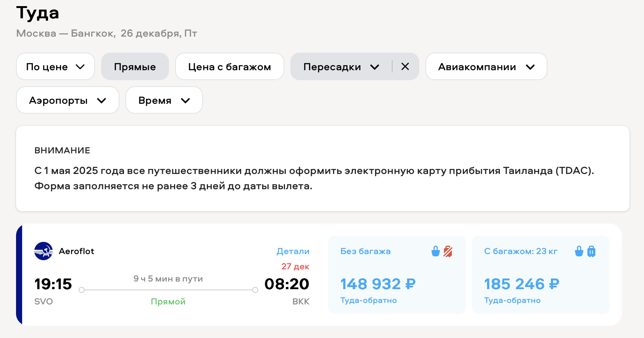Viewport: 644px width, 338px height.
Task: Select the 185 246 ₽ fare with baggage
Action: tap(522, 284)
